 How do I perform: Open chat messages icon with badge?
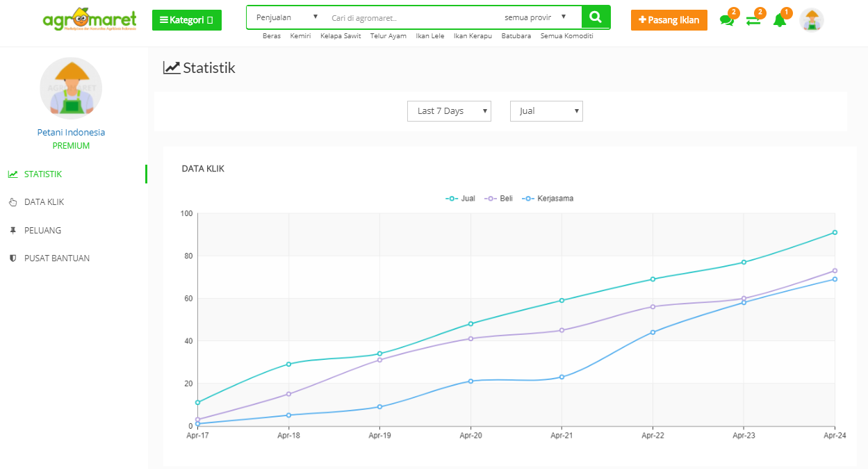727,20
